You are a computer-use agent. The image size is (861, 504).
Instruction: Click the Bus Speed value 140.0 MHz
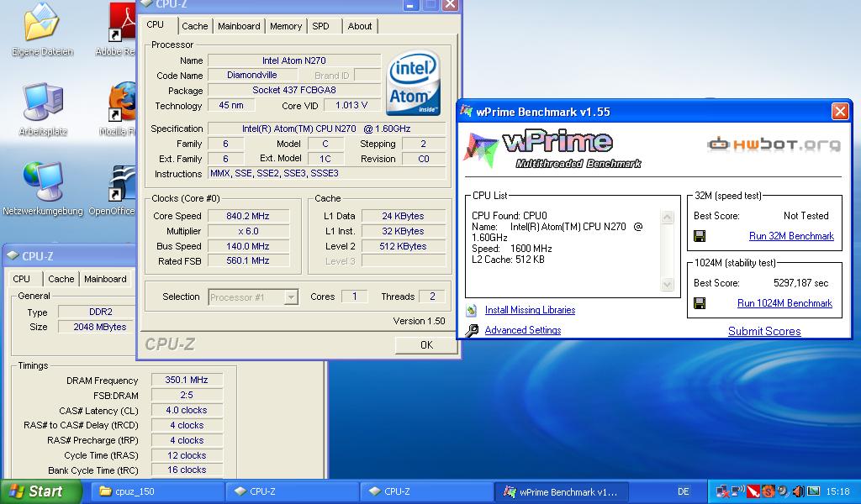click(x=248, y=246)
